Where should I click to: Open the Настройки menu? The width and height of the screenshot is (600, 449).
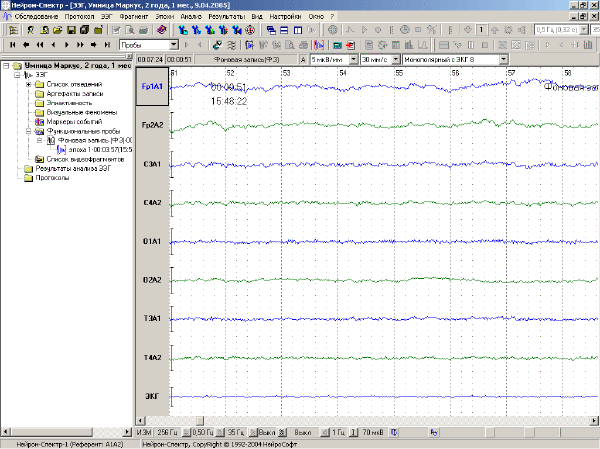tap(285, 16)
